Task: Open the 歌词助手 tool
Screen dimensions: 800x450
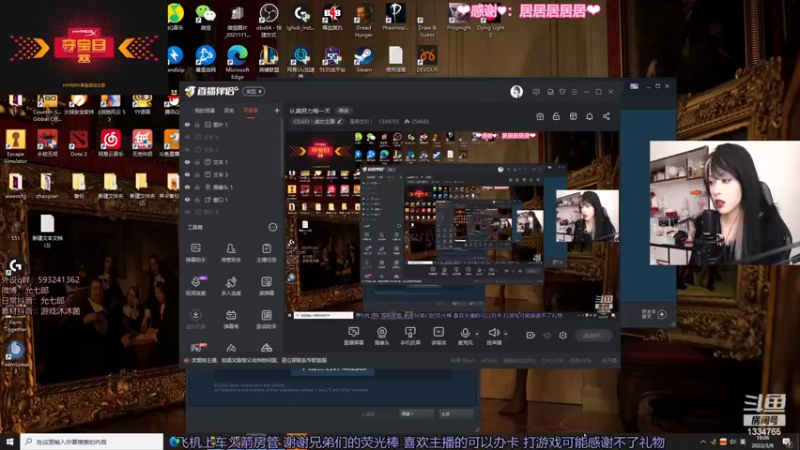Action: tap(266, 319)
